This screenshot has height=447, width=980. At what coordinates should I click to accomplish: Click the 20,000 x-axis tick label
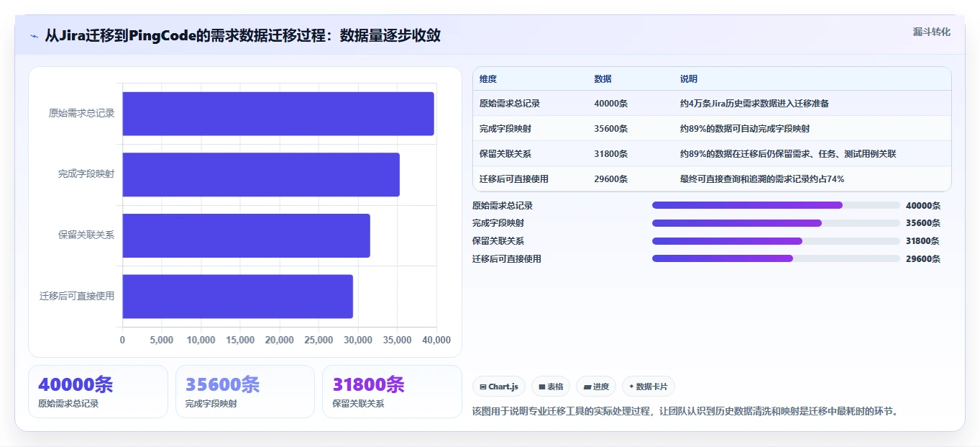coord(279,340)
